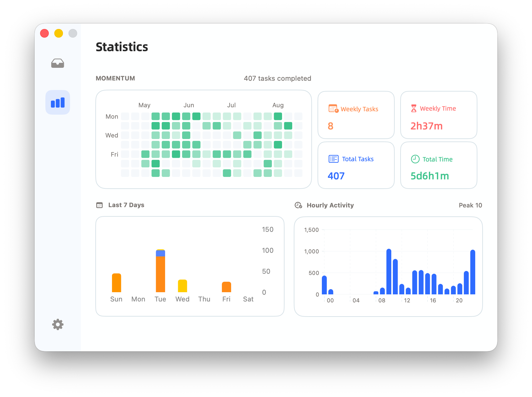Click the yellow minimize window button
Screen dimensions: 532x397
pyautogui.click(x=59, y=33)
